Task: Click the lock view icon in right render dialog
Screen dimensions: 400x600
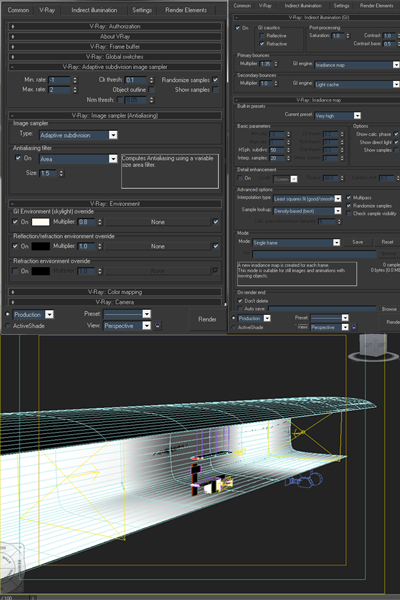Action: click(x=354, y=327)
